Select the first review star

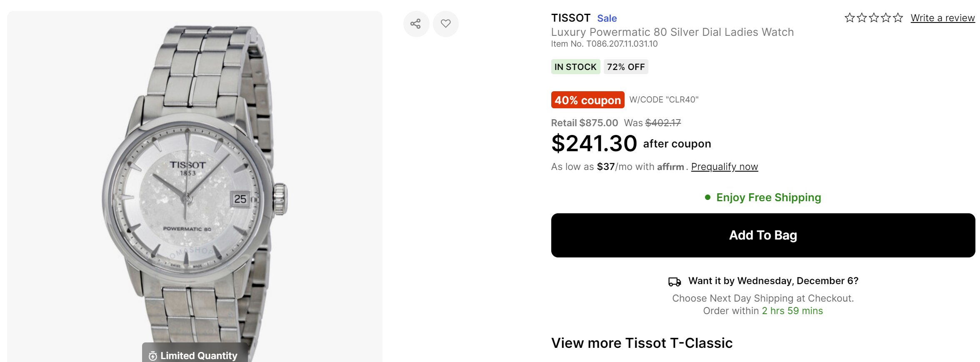(850, 18)
